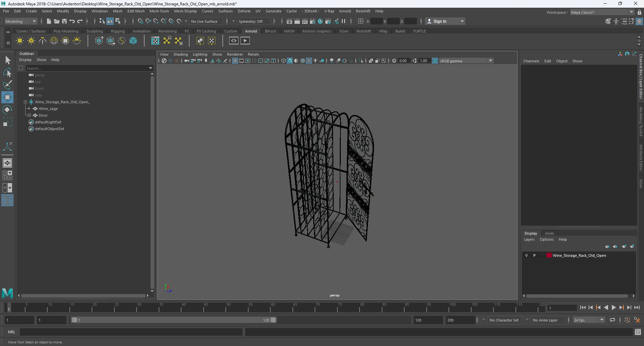Create new layer icon in Layer Editor
Viewport: 644px width, 346px height.
coord(624,246)
